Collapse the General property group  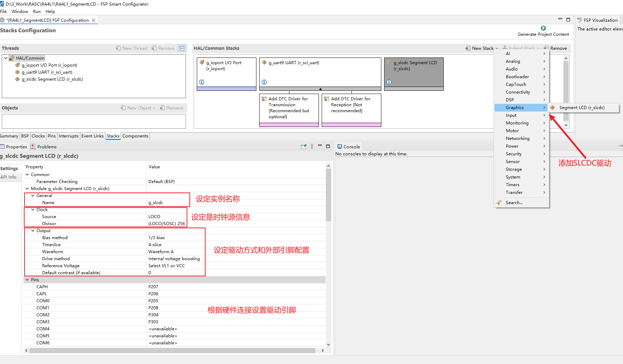(33, 196)
